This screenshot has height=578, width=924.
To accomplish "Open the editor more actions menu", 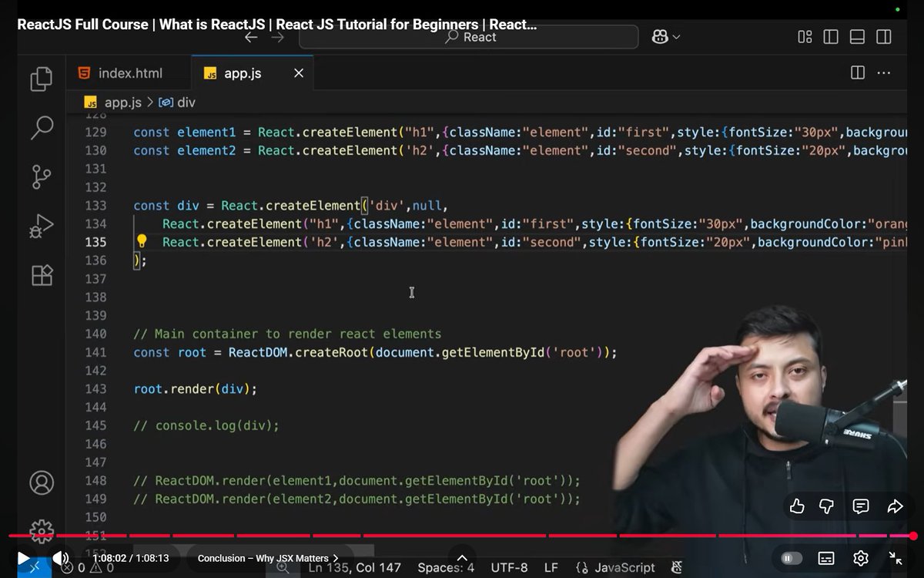I will (x=883, y=72).
